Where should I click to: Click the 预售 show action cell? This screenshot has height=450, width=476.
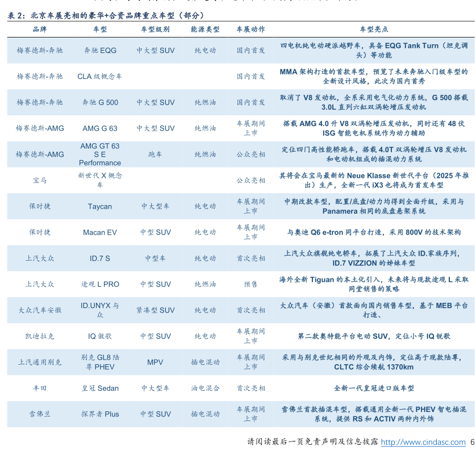coord(250,284)
